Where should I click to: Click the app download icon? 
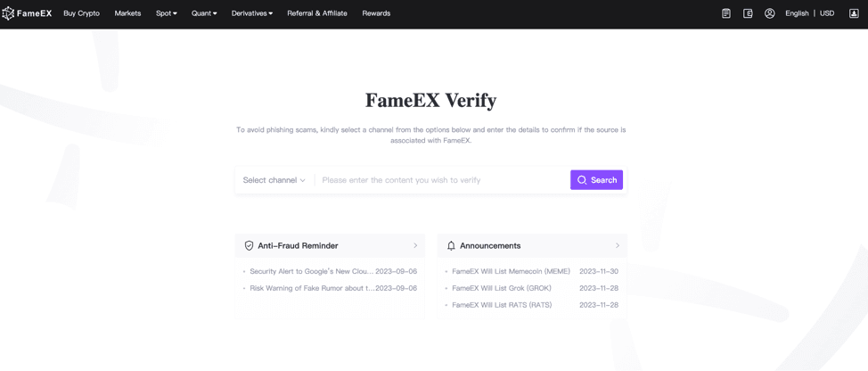854,13
